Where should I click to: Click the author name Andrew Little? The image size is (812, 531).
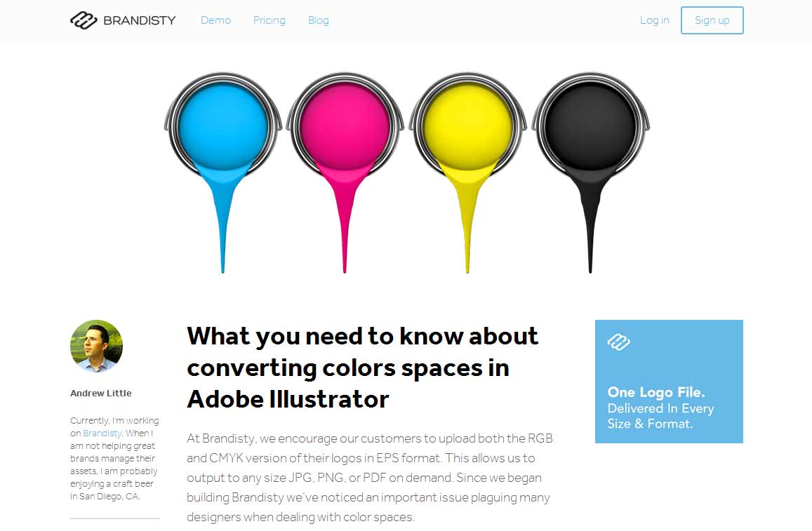[100, 393]
